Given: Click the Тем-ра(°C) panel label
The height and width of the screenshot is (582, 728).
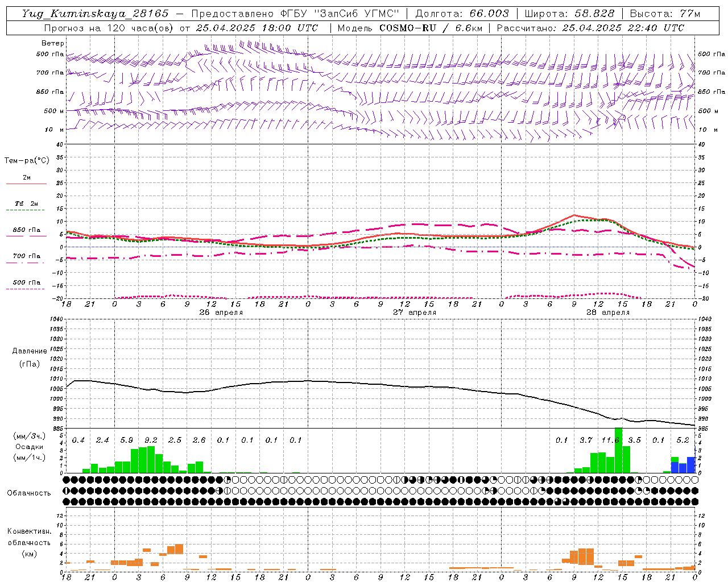Looking at the screenshot, I should (27, 161).
